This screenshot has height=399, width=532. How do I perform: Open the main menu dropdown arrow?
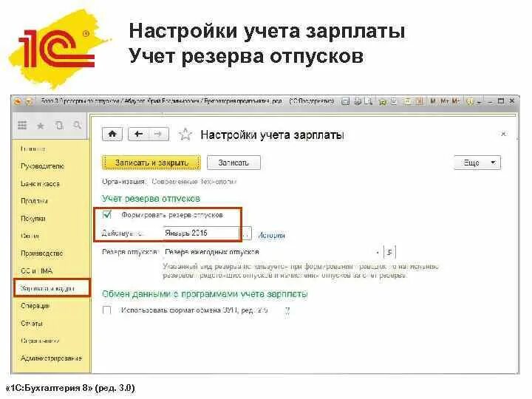tap(29, 101)
